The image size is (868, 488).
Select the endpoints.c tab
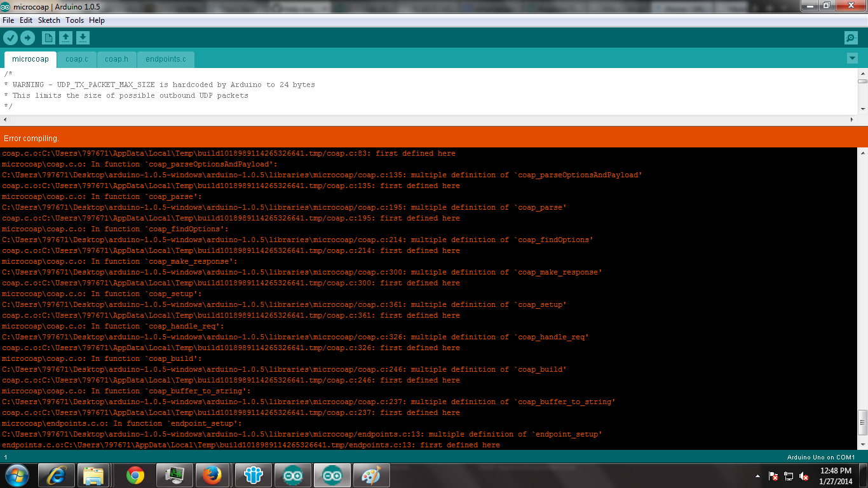(x=165, y=59)
